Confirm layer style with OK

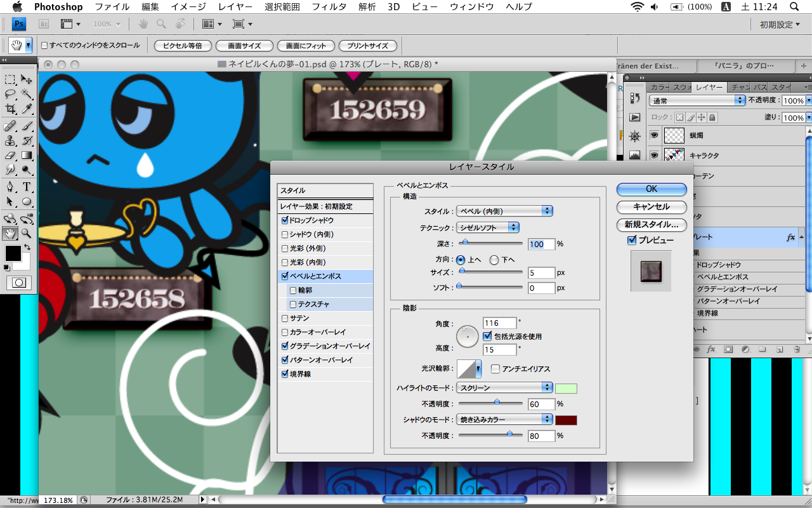coord(652,189)
